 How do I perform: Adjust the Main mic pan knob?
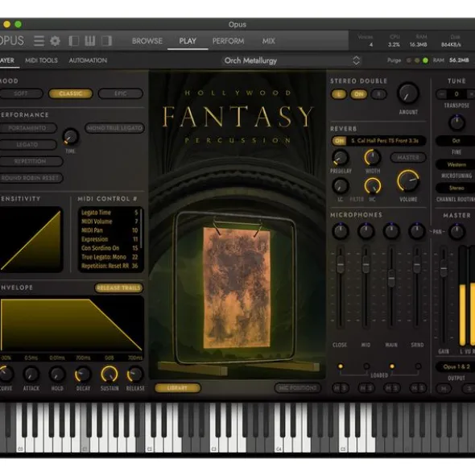(391, 231)
